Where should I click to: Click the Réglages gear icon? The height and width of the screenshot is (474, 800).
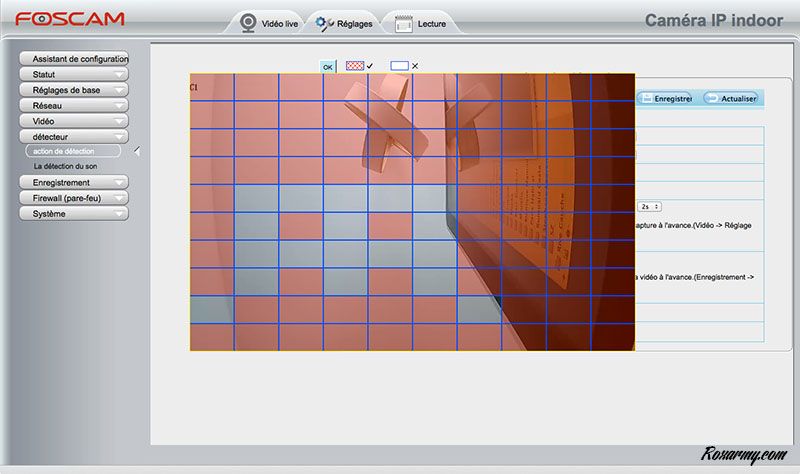pos(323,22)
